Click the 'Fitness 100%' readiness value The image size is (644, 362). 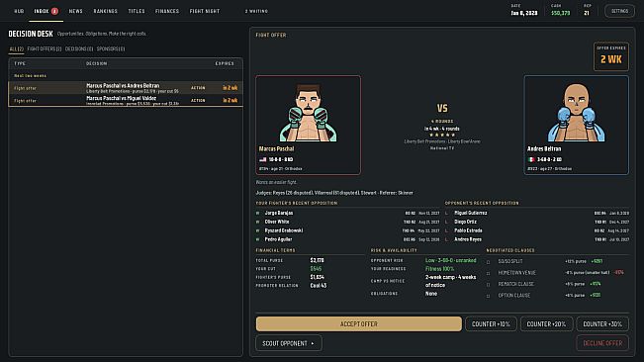coord(439,269)
